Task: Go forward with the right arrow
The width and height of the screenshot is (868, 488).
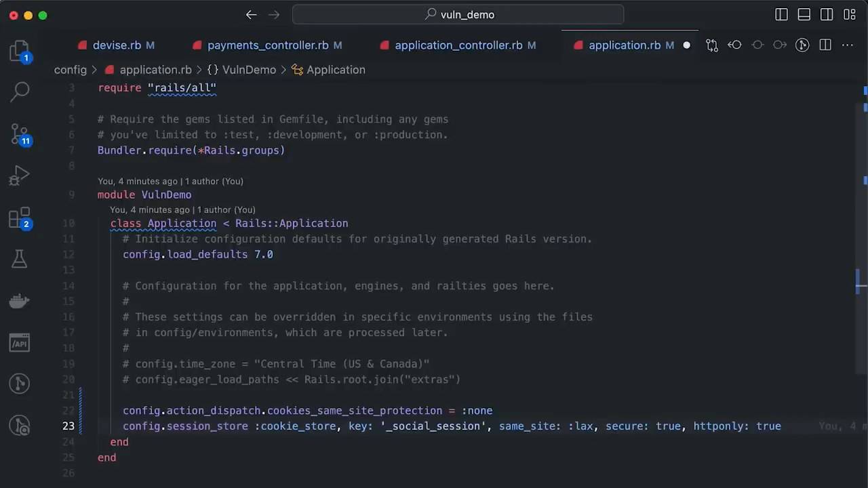Action: pos(274,14)
